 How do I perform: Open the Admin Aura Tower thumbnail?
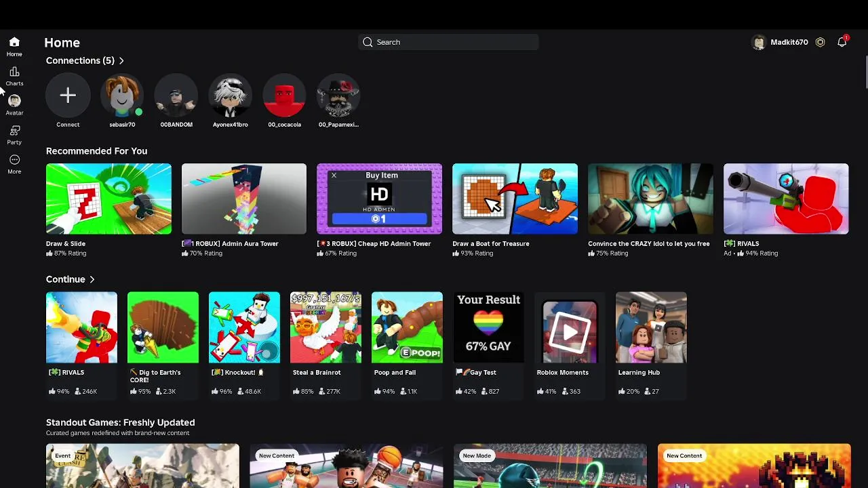pyautogui.click(x=244, y=199)
